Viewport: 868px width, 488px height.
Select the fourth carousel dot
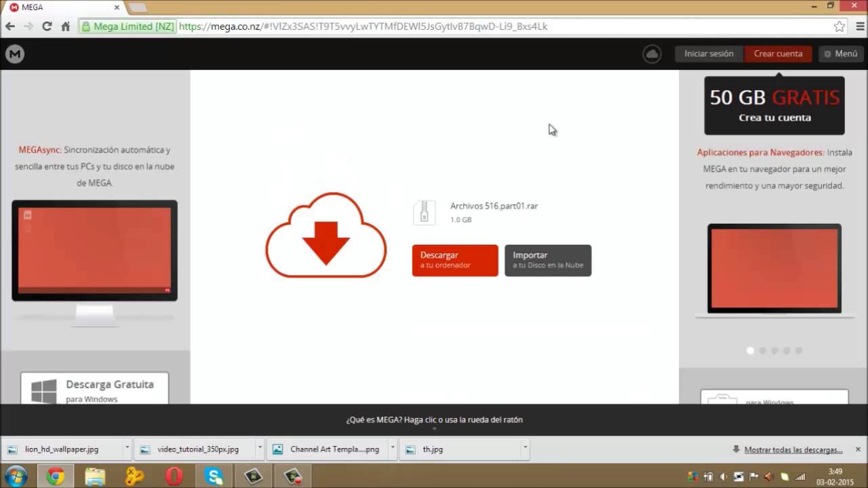point(787,350)
